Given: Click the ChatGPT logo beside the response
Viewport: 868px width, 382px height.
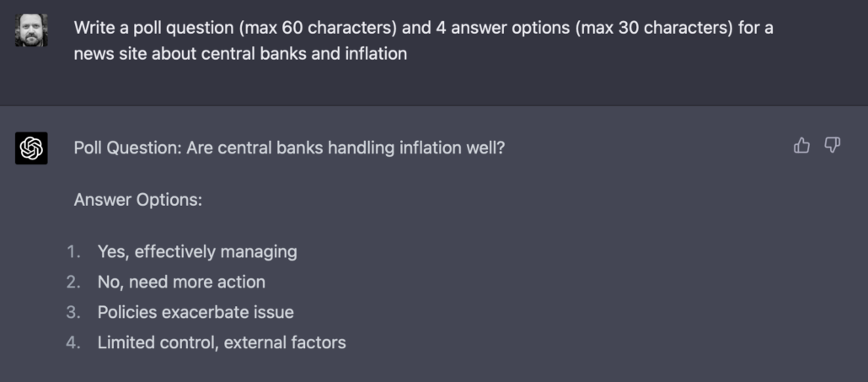Looking at the screenshot, I should [31, 148].
